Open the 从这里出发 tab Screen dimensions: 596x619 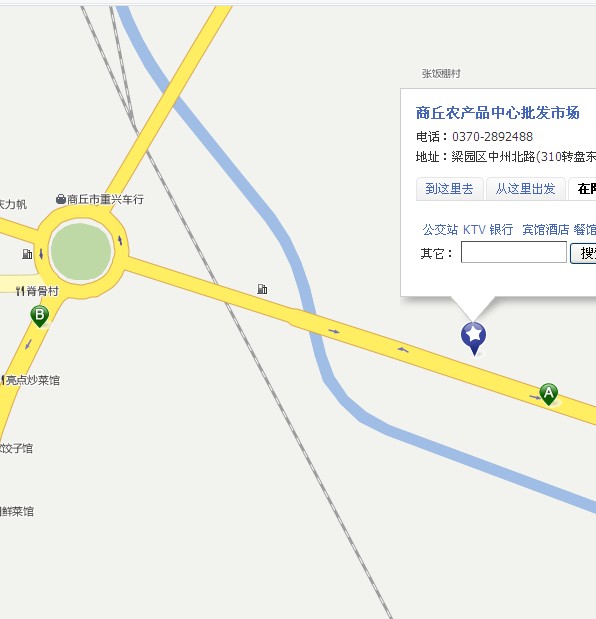pos(525,189)
